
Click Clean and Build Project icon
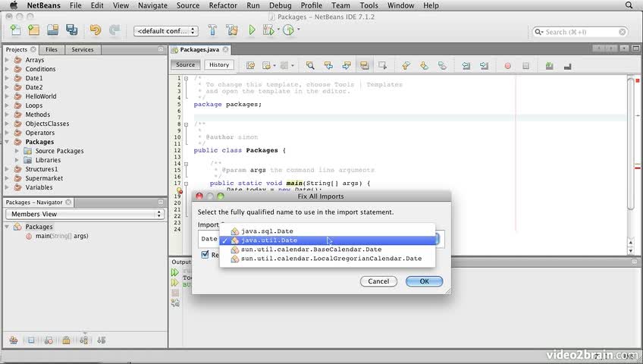pos(232,30)
